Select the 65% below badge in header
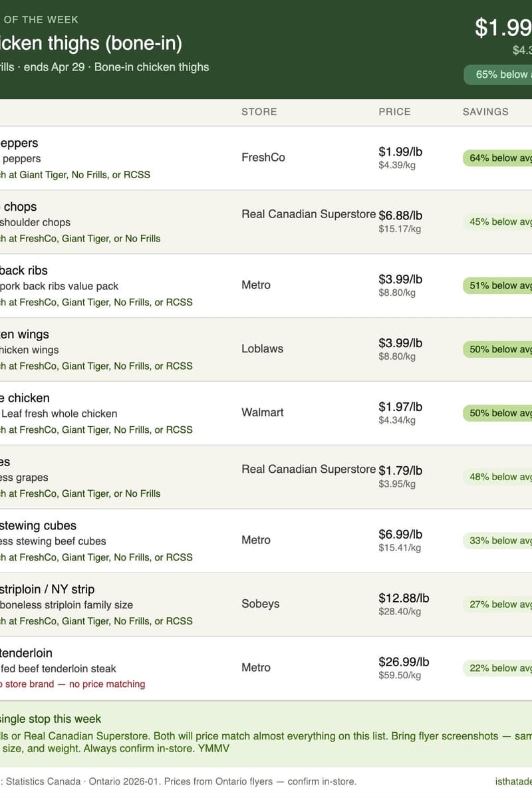Screen dimensions: 532x798 coord(499,74)
